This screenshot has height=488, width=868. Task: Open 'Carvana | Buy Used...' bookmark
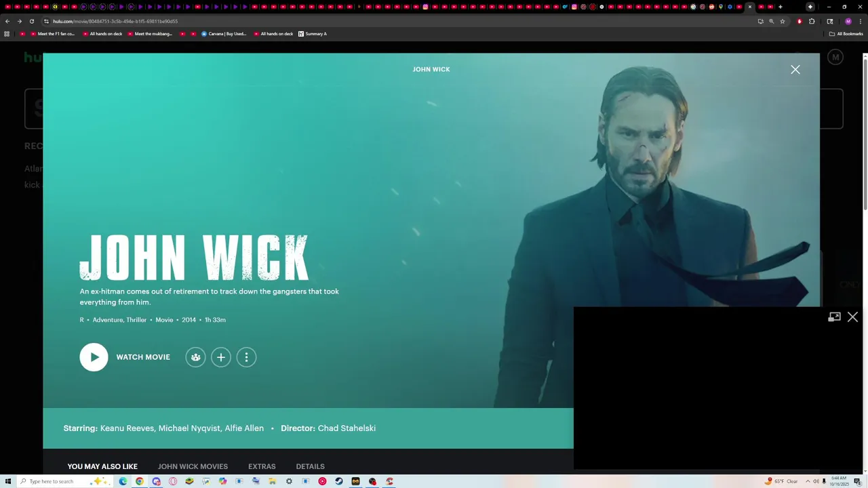224,34
